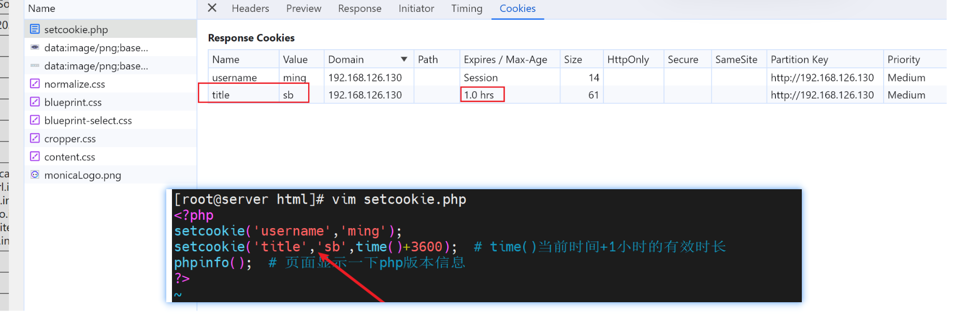
Task: Click the setcookie.php document icon
Action: click(35, 29)
